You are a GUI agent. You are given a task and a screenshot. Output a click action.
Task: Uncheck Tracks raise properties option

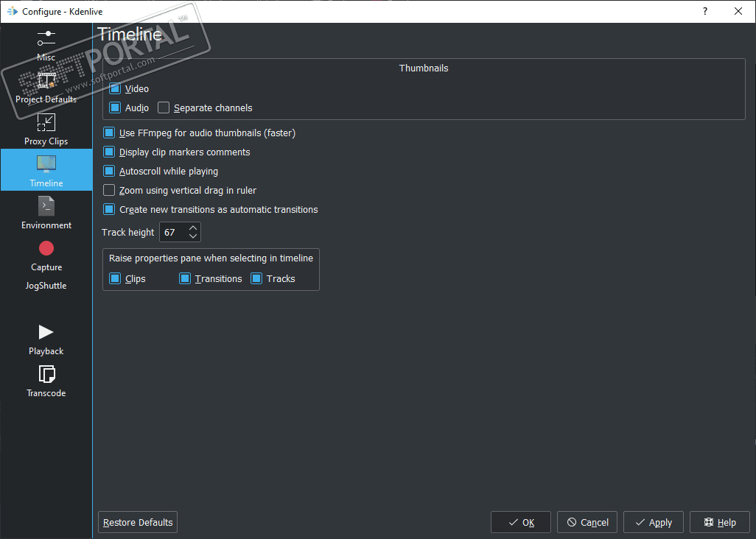[256, 278]
